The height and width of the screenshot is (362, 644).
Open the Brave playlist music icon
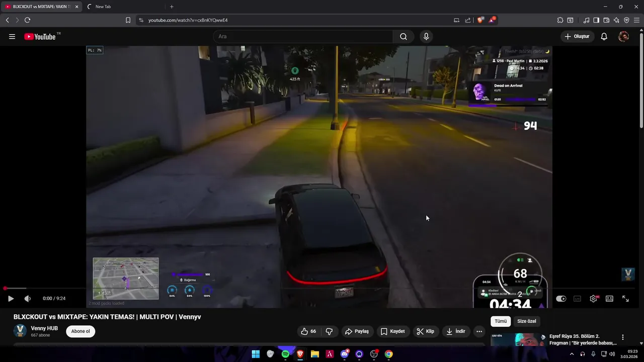coord(586,20)
